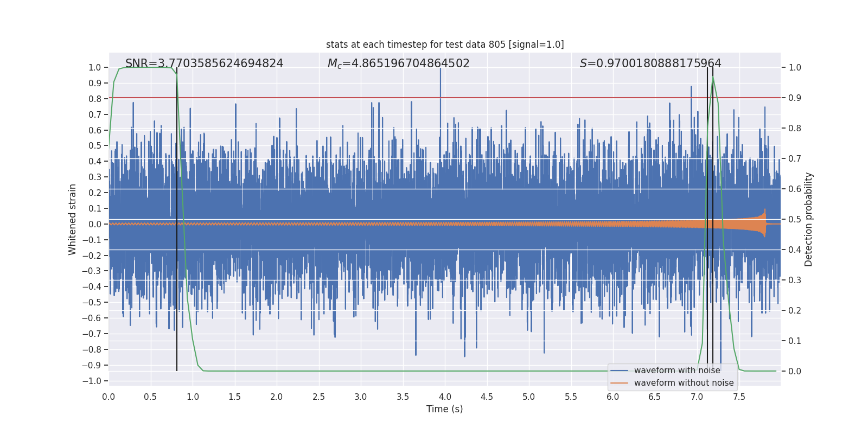Screen dimensions: 868x434
Task: Click the "0.0" tick on the Detection probability axis
Action: click(795, 372)
